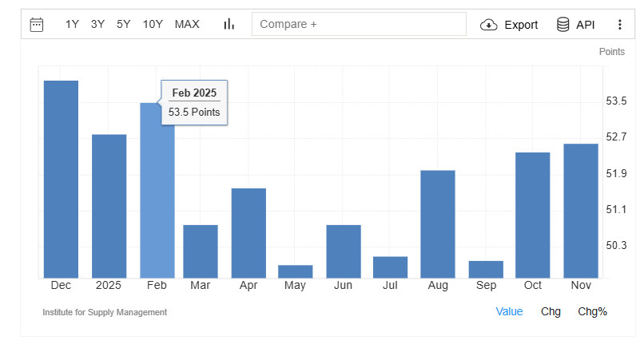
Task: Open the three-dot more options menu
Action: 619,25
